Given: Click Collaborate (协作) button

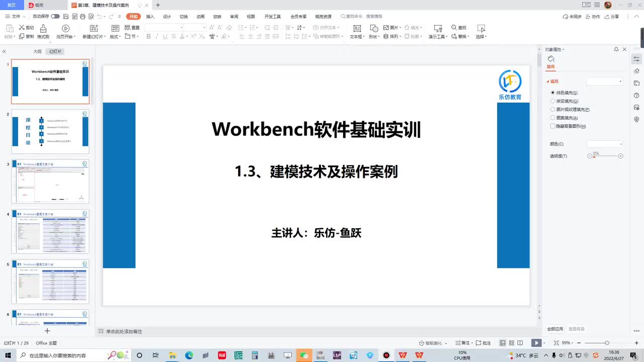Looking at the screenshot, I should tap(593, 17).
